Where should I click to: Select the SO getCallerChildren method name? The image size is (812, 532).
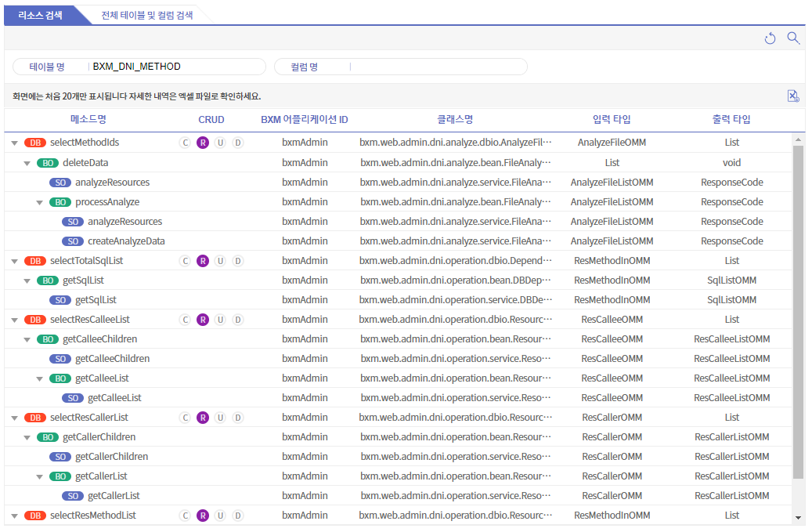(x=112, y=457)
